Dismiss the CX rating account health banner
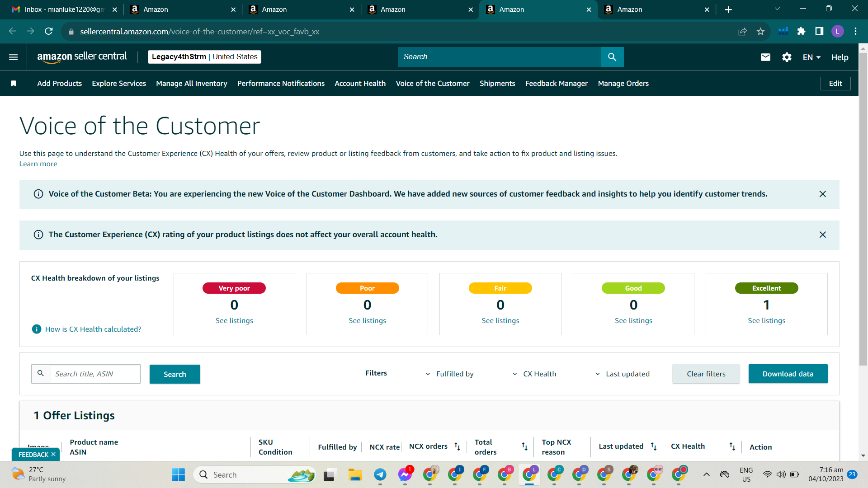Viewport: 868px width, 488px height. click(823, 235)
